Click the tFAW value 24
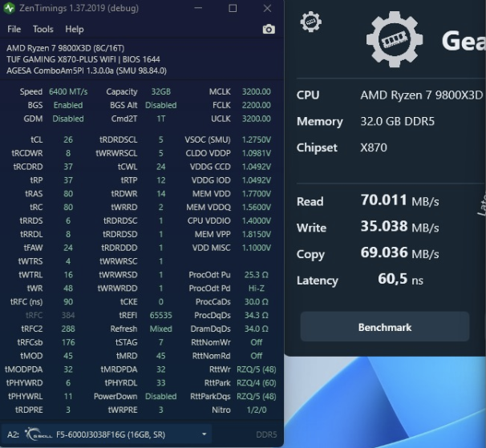Viewport: 486px width, 448px height. (68, 248)
